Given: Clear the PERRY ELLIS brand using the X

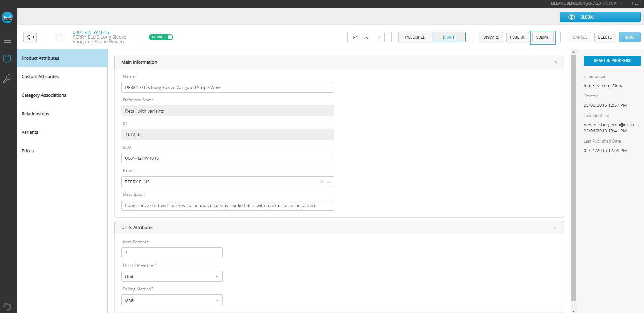Looking at the screenshot, I should [322, 182].
